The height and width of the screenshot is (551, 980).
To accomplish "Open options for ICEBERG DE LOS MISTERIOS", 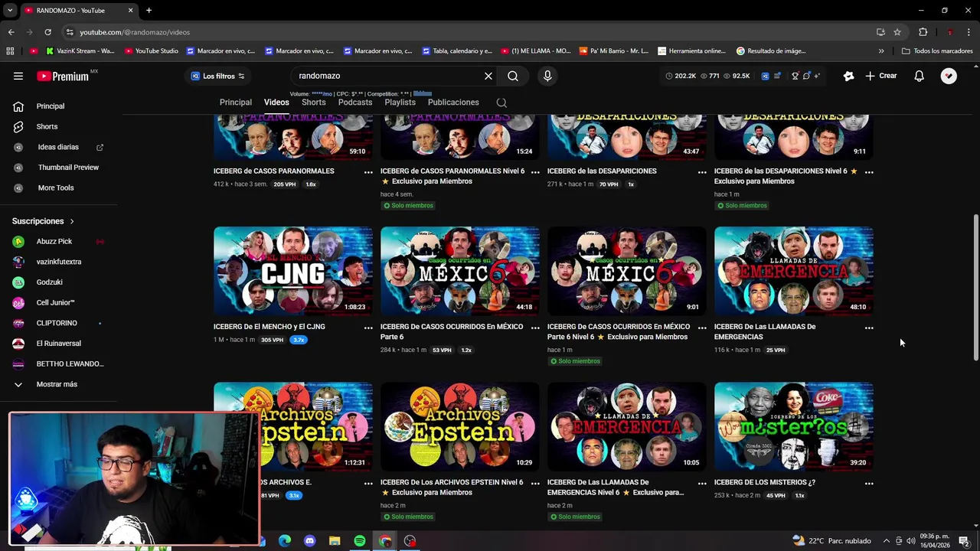I will click(x=869, y=483).
